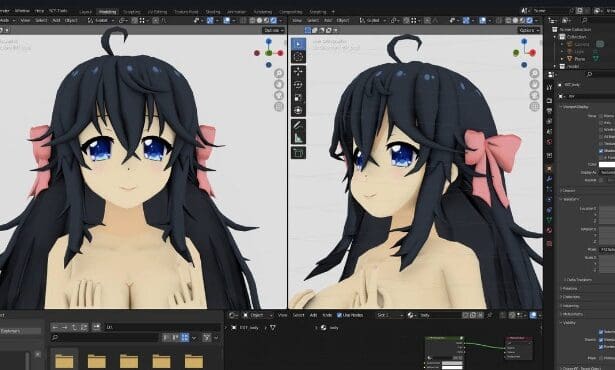
Task: Click pan view hand icon in left viewport
Action: [279, 84]
